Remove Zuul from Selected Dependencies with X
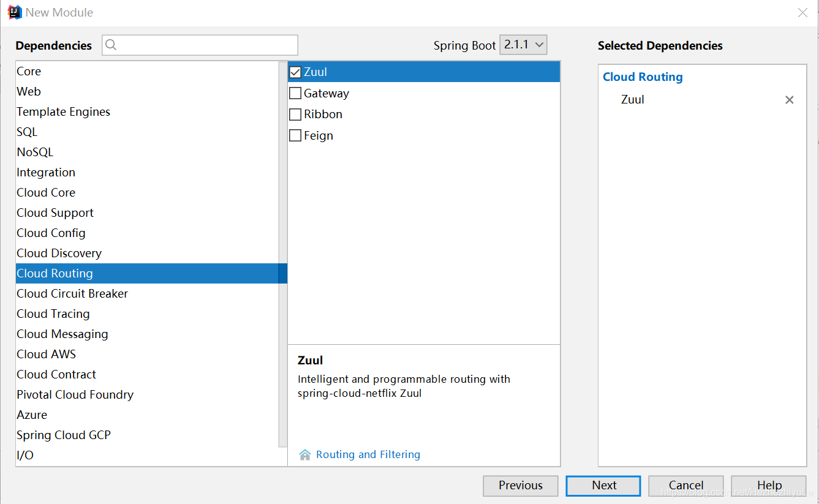 [x=790, y=100]
